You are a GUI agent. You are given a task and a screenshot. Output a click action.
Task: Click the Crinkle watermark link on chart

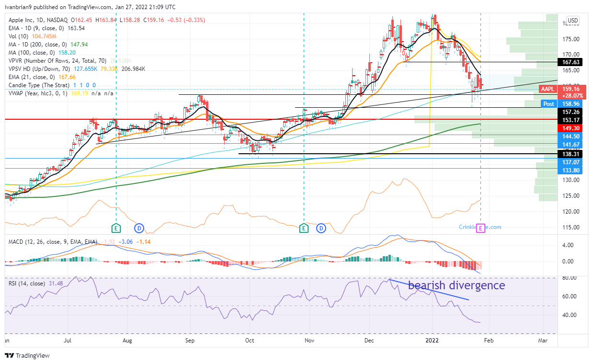click(479, 227)
